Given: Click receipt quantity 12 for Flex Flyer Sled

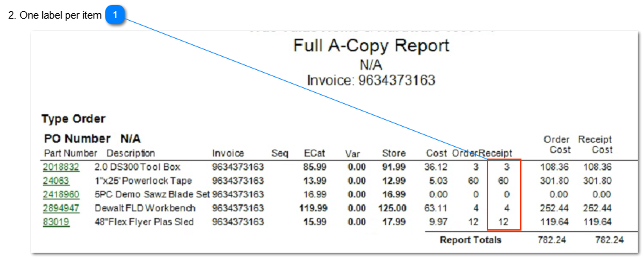Looking at the screenshot, I should 504,222.
